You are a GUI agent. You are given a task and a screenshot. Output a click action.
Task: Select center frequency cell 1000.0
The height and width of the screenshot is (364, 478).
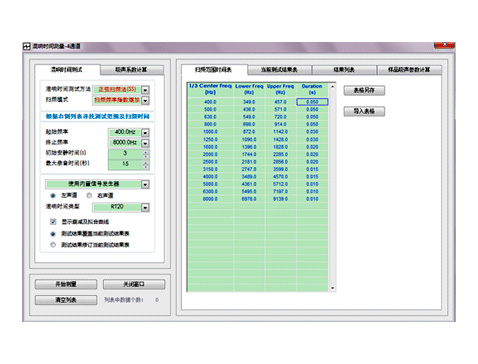pyautogui.click(x=210, y=132)
